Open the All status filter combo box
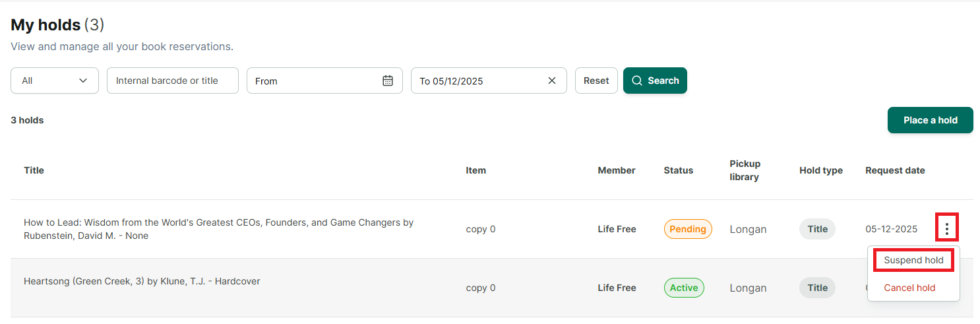The width and height of the screenshot is (980, 324). coord(55,81)
